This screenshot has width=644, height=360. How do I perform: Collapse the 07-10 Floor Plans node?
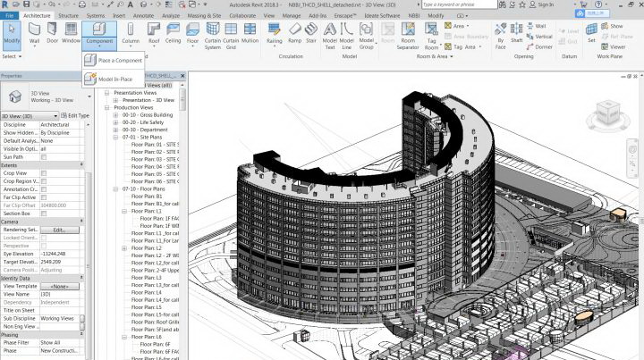click(x=115, y=188)
